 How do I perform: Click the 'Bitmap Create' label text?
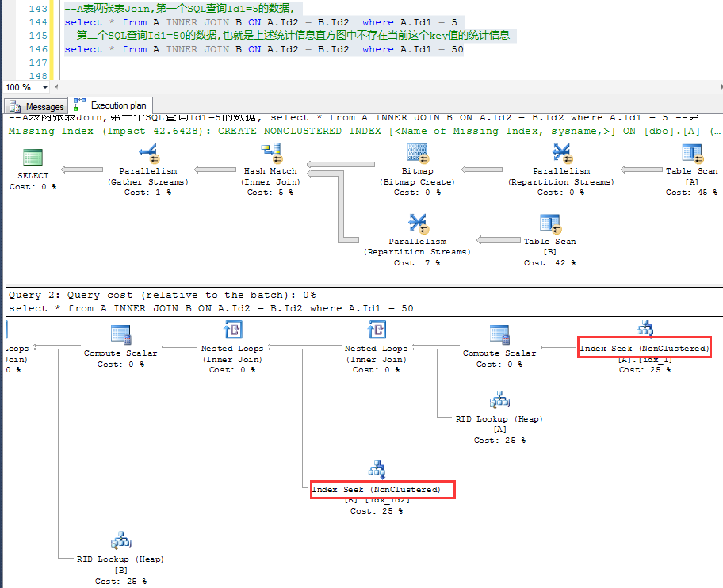(x=417, y=182)
